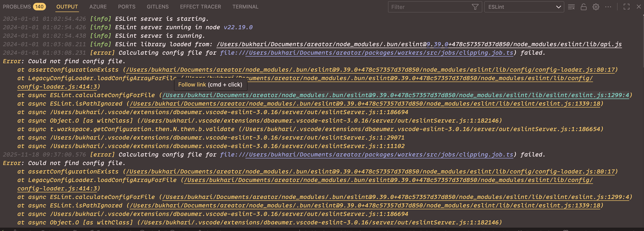
Task: Open the More Actions ellipsis menu
Action: click(608, 7)
